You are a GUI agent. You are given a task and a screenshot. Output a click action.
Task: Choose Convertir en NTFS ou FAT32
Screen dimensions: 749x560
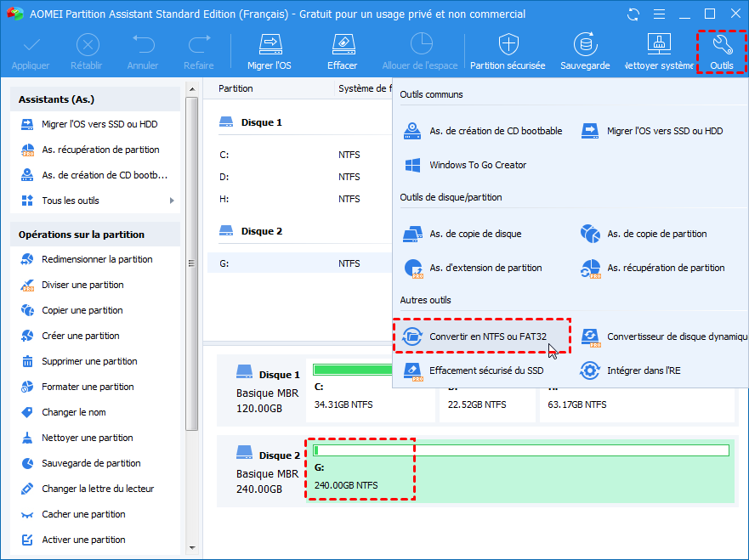tap(482, 337)
